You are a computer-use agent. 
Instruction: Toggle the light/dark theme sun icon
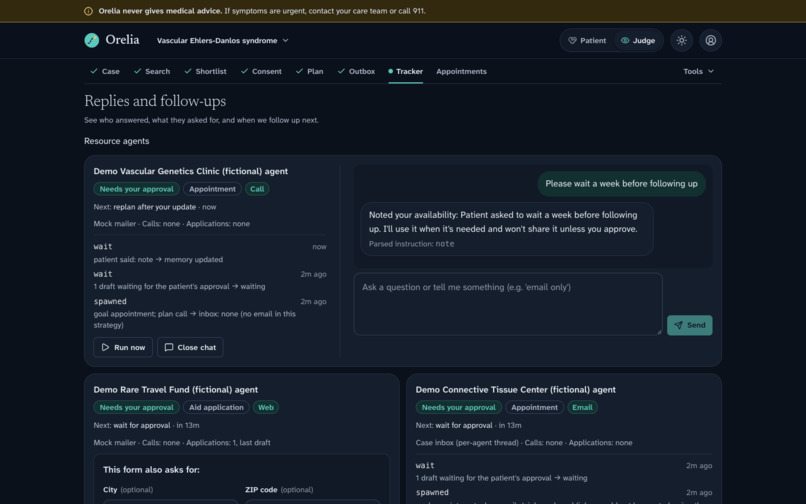pos(682,40)
